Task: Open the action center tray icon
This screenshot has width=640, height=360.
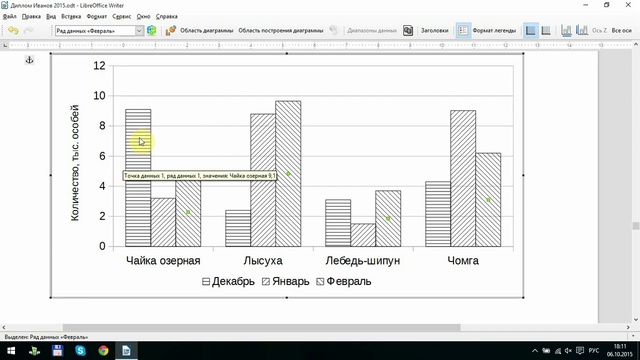Action: pyautogui.click(x=580, y=351)
